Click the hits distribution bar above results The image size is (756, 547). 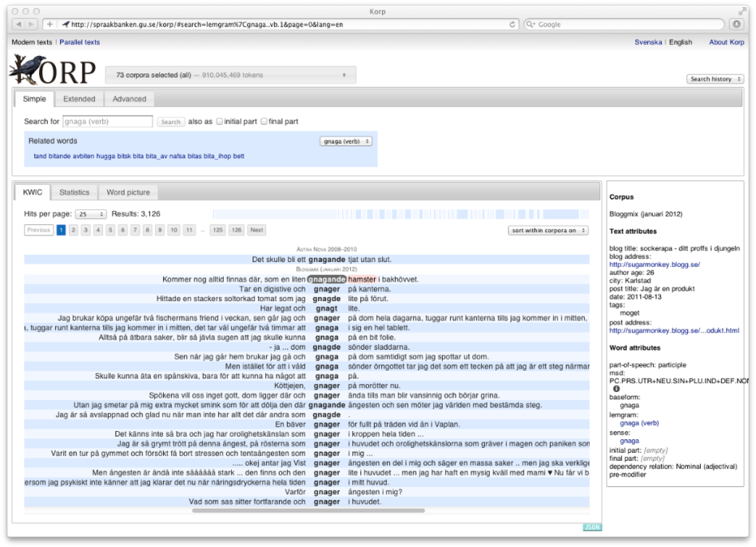[x=400, y=214]
